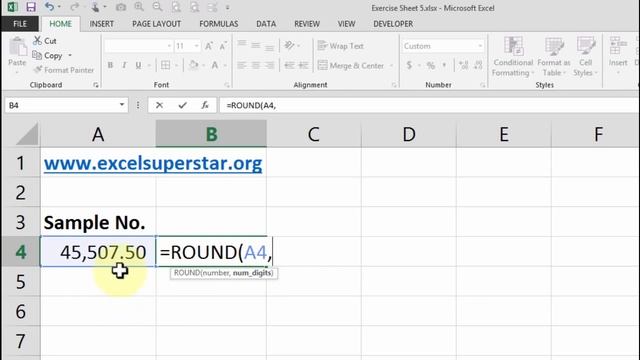Click the Font Color A icon

215,65
